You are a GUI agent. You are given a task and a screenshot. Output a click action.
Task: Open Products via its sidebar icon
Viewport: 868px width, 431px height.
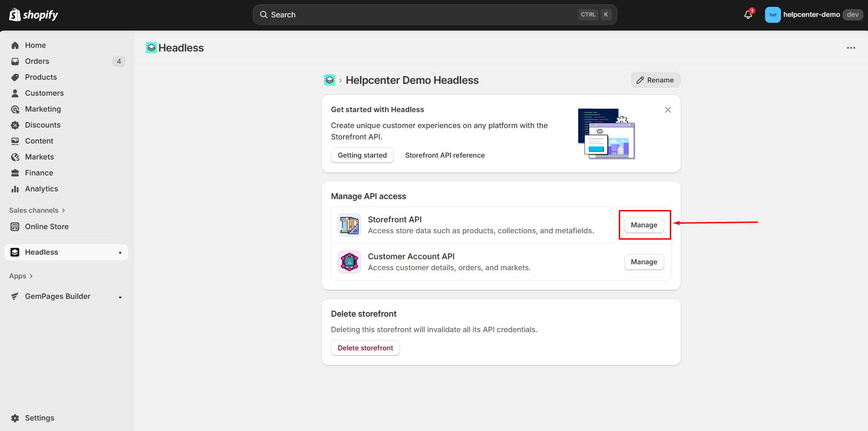pyautogui.click(x=15, y=77)
